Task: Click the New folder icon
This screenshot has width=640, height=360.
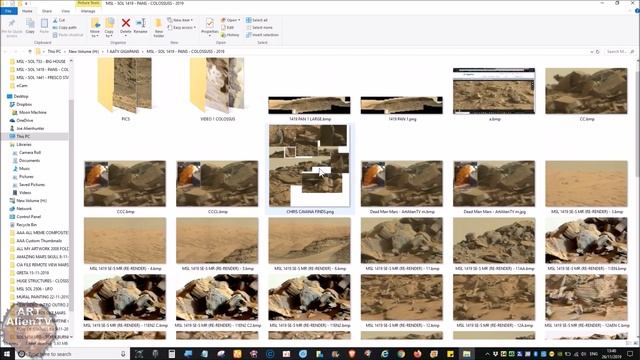Action: tap(158, 23)
